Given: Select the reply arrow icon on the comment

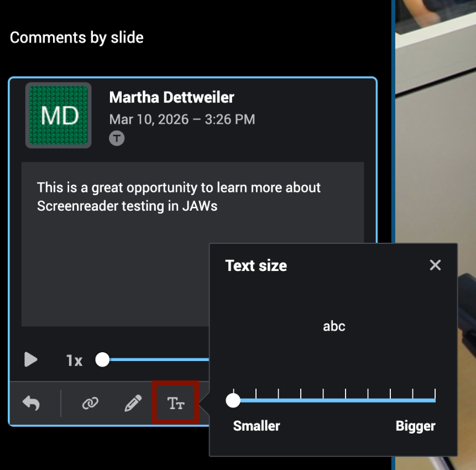Looking at the screenshot, I should pos(32,403).
